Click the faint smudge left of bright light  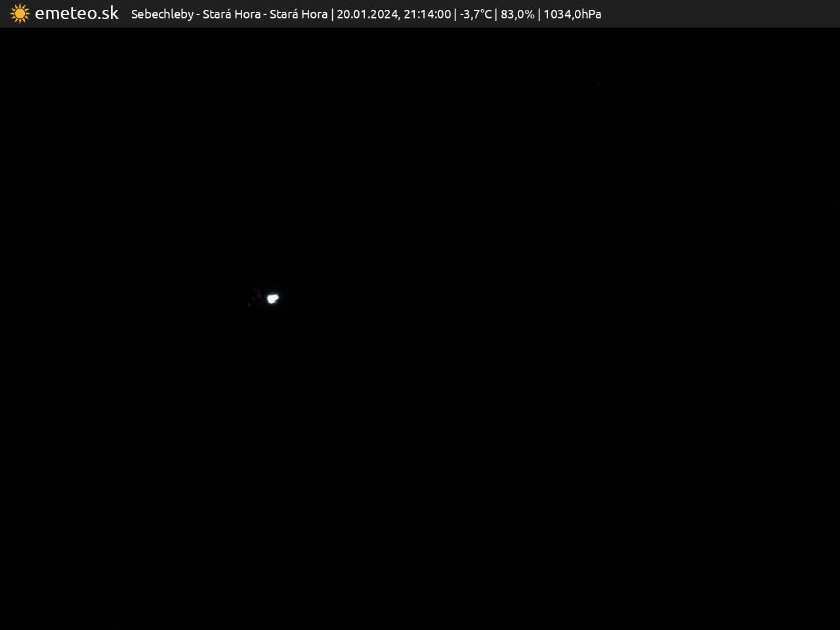point(255,295)
